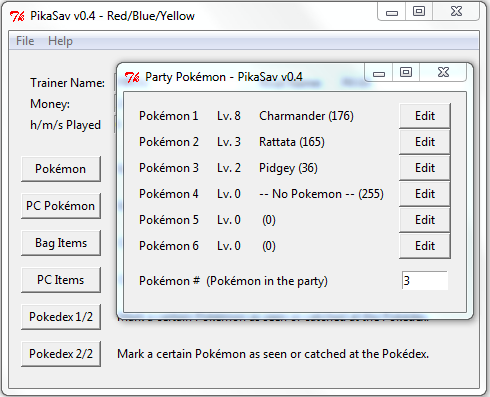Open the Help menu

click(x=60, y=41)
